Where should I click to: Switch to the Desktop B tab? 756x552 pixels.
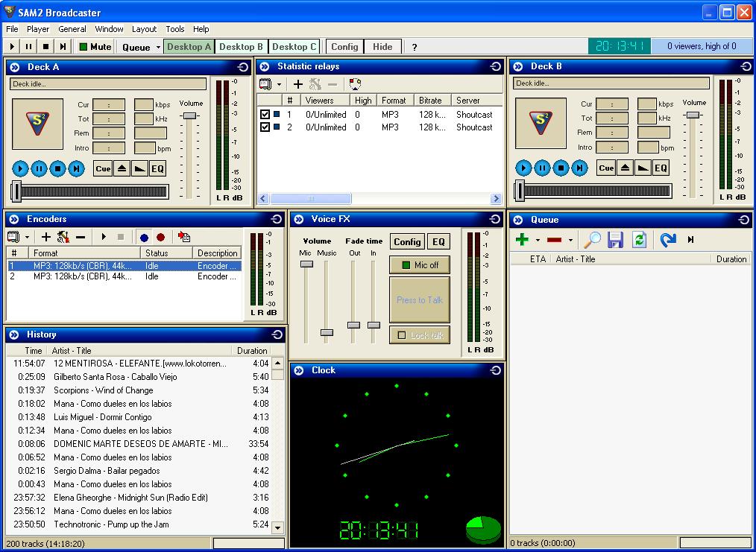click(241, 47)
